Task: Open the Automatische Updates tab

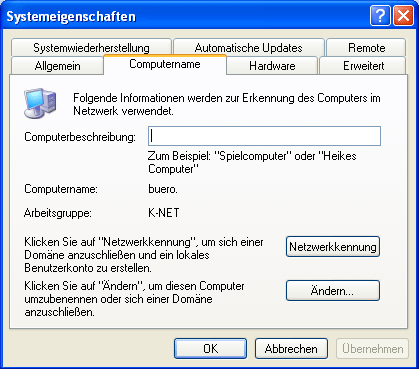Action: pyautogui.click(x=249, y=48)
